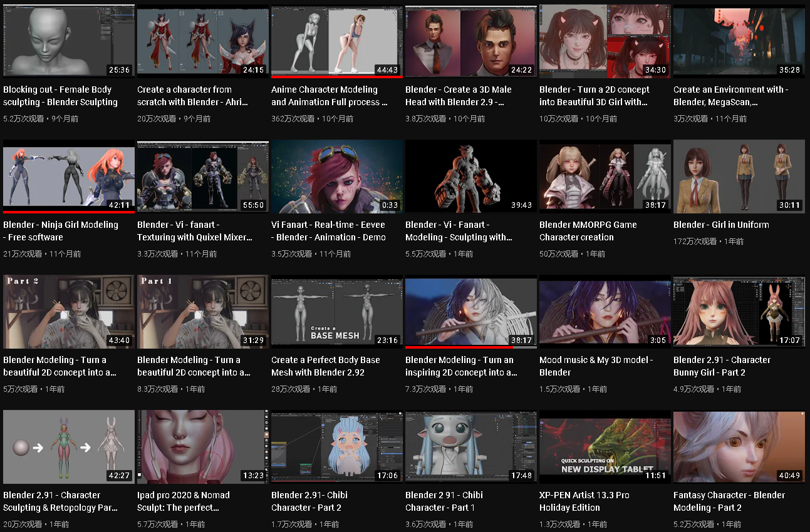810x532 pixels.
Task: Click title 'Blender 2.91 - Character Sculpting & Retopology'
Action: click(61, 501)
